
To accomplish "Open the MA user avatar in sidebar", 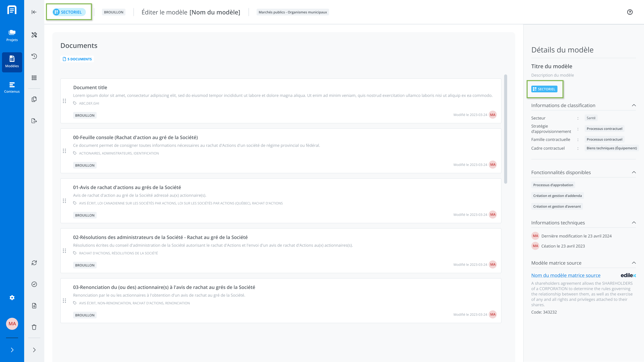I will tap(12, 324).
